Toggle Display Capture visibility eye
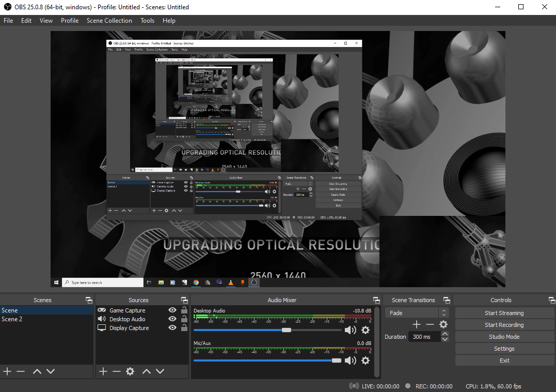 pos(172,328)
